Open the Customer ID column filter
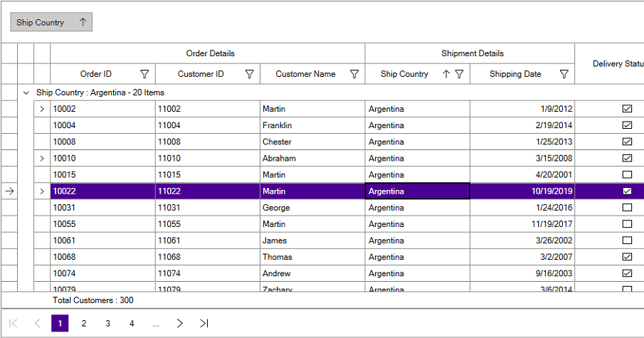644x338 pixels. (x=250, y=74)
